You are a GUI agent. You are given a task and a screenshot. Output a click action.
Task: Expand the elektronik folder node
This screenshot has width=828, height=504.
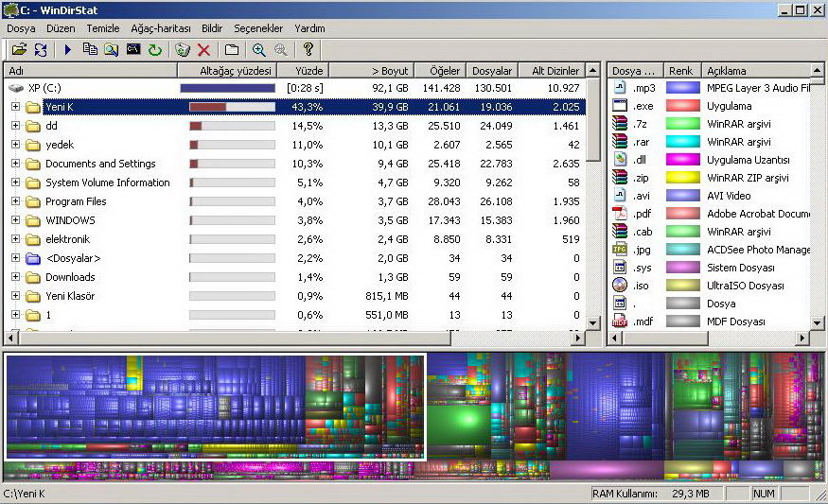15,239
